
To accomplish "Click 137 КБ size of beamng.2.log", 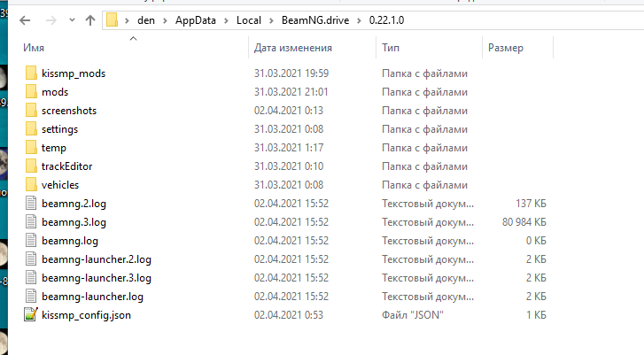I will coord(531,204).
